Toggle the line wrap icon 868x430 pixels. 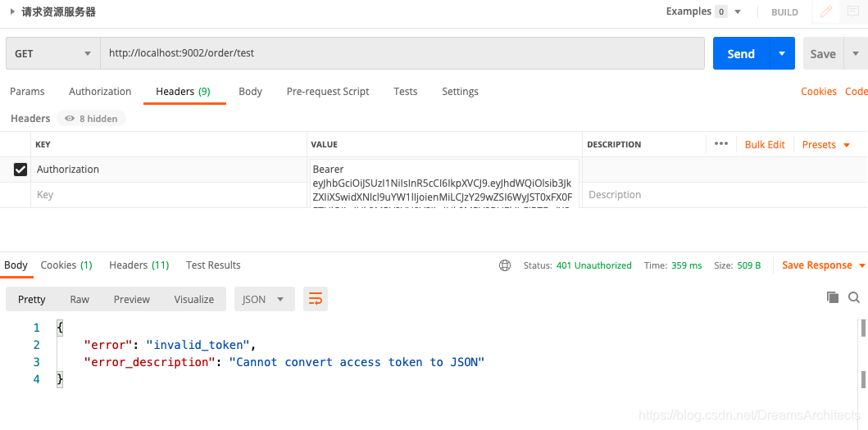tap(316, 299)
